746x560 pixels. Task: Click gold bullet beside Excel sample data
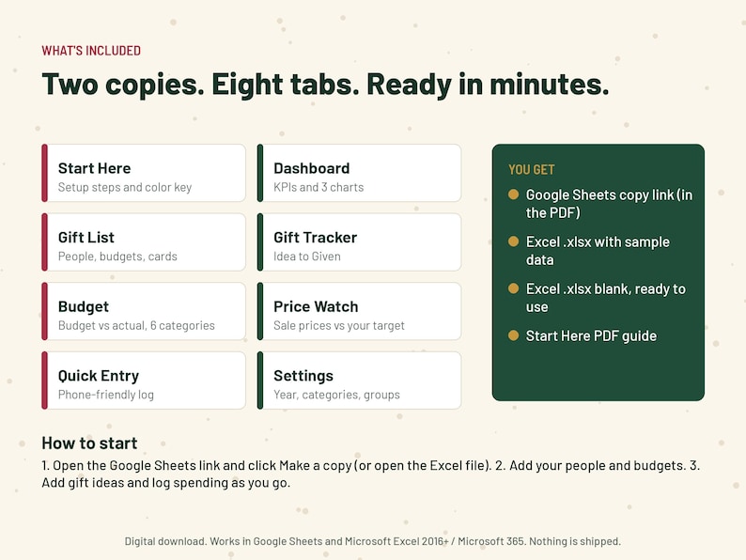513,241
